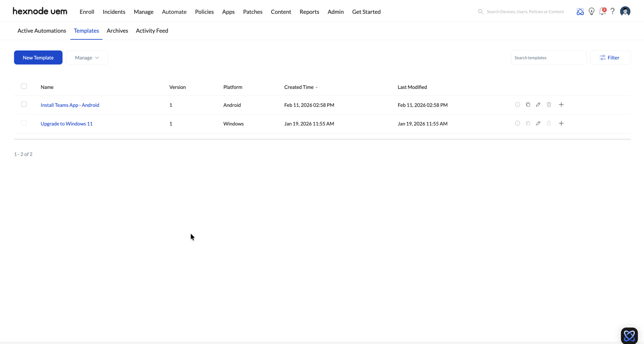The width and height of the screenshot is (644, 344).
Task: Click the New Template button
Action: (38, 58)
